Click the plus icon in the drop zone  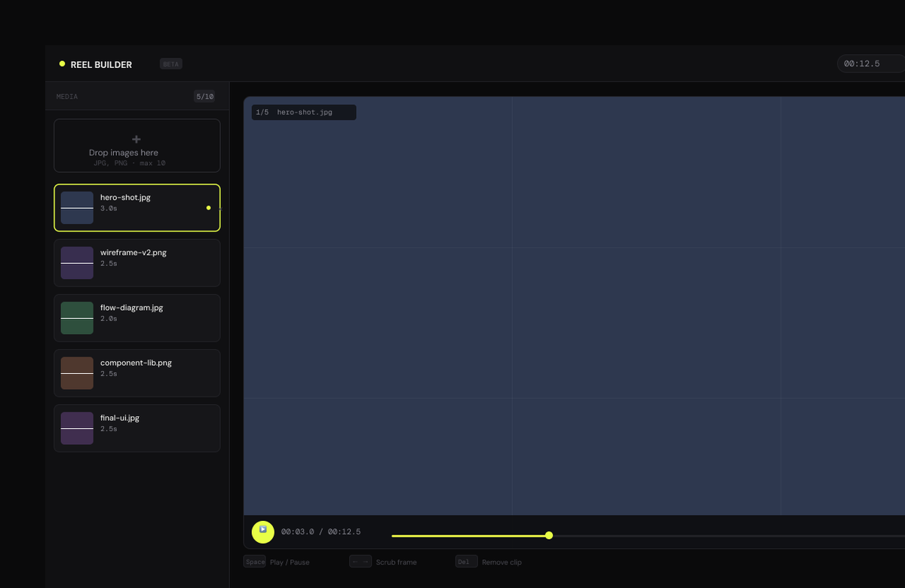137,139
